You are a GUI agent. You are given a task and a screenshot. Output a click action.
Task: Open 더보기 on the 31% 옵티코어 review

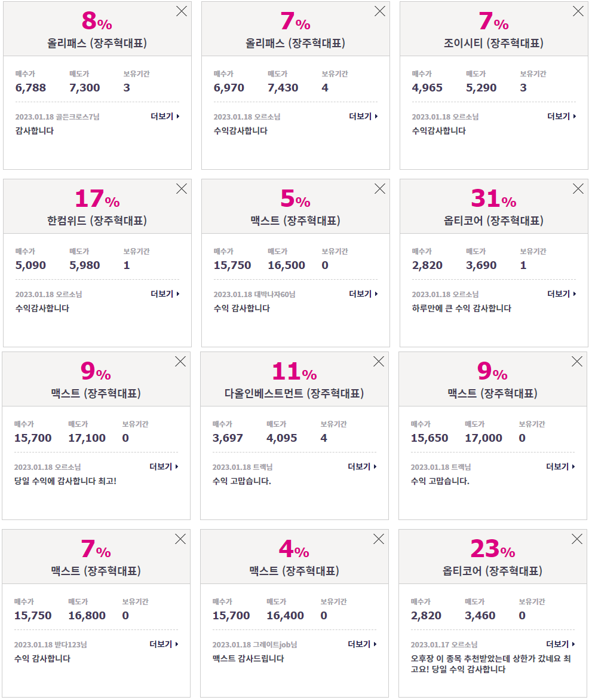(562, 294)
